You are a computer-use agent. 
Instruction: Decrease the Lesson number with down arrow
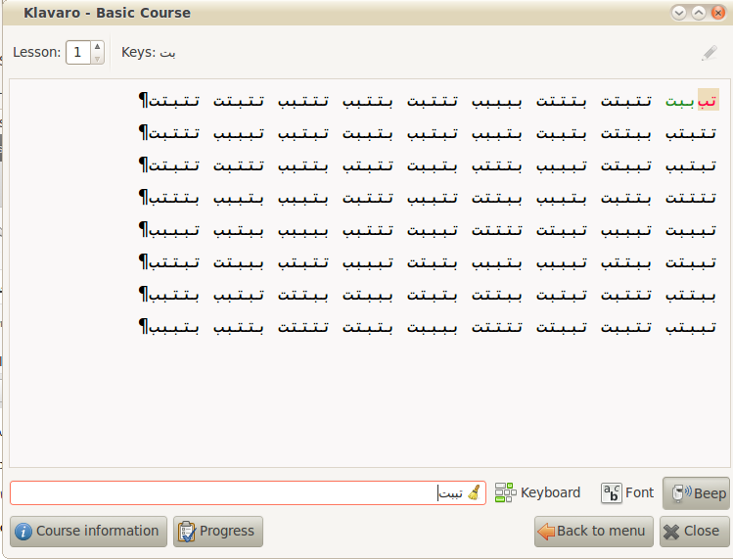pyautogui.click(x=96, y=59)
